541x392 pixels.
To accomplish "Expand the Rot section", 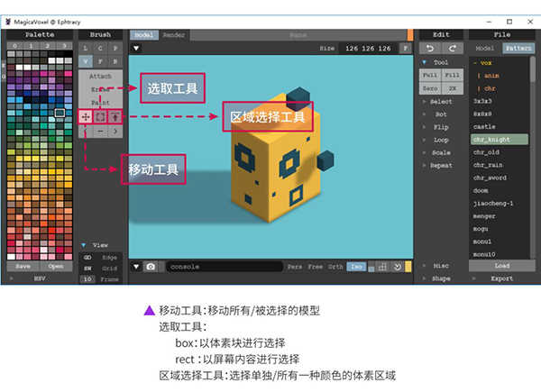I will tap(425, 114).
